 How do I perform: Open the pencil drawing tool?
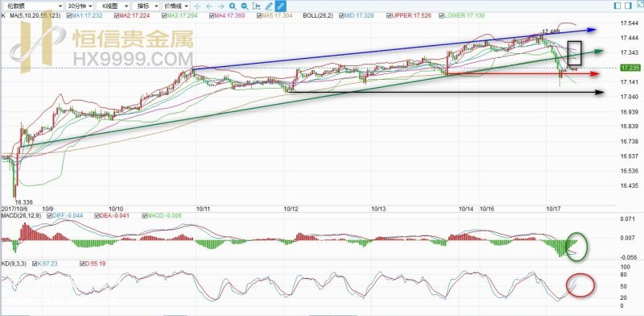[x=269, y=6]
